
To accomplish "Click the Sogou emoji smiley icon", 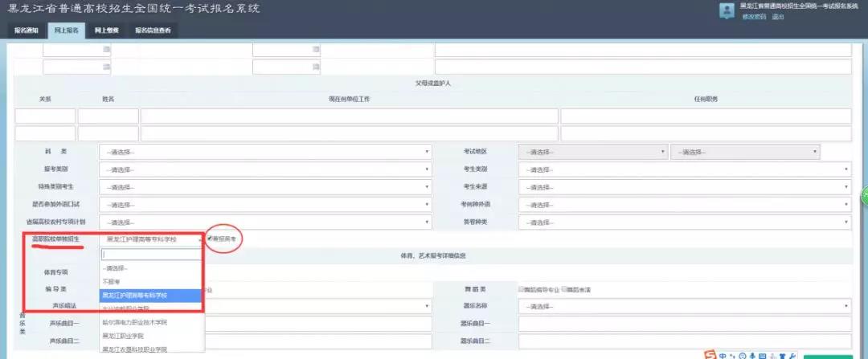I will 743,354.
